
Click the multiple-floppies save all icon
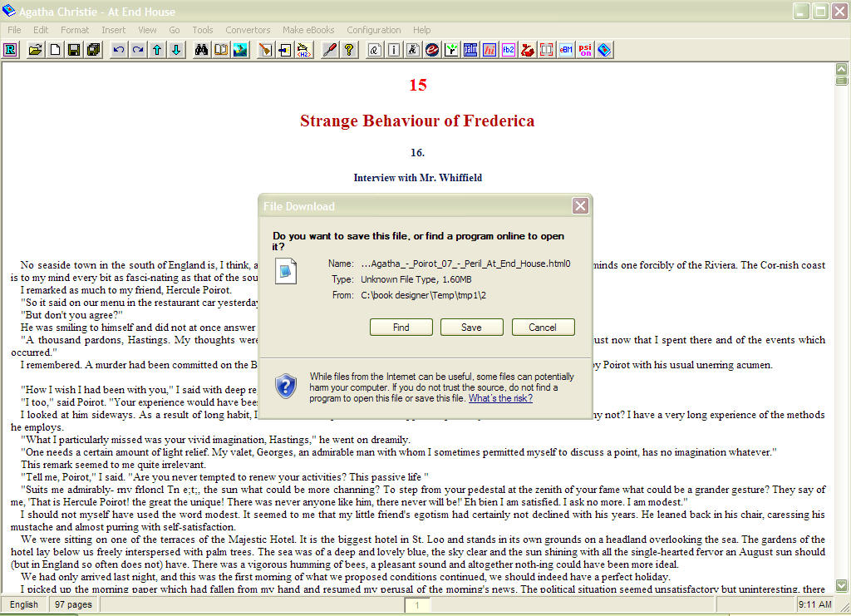pos(93,51)
